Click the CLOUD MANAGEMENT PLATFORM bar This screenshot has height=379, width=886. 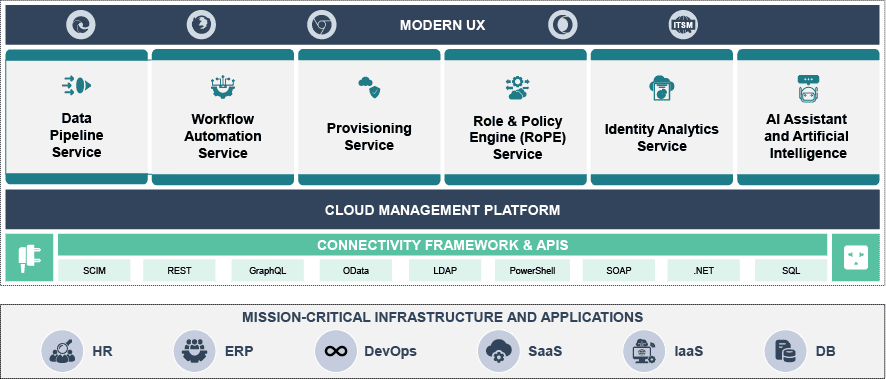point(442,210)
